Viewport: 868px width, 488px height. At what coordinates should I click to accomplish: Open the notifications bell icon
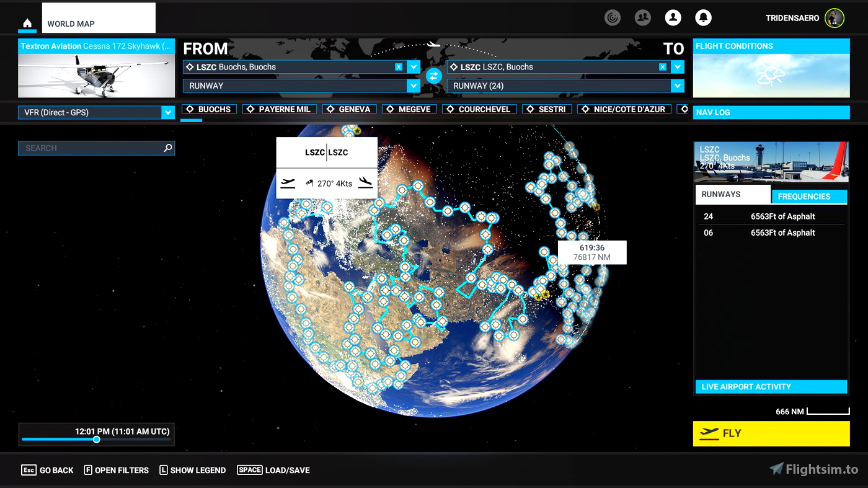[x=703, y=18]
